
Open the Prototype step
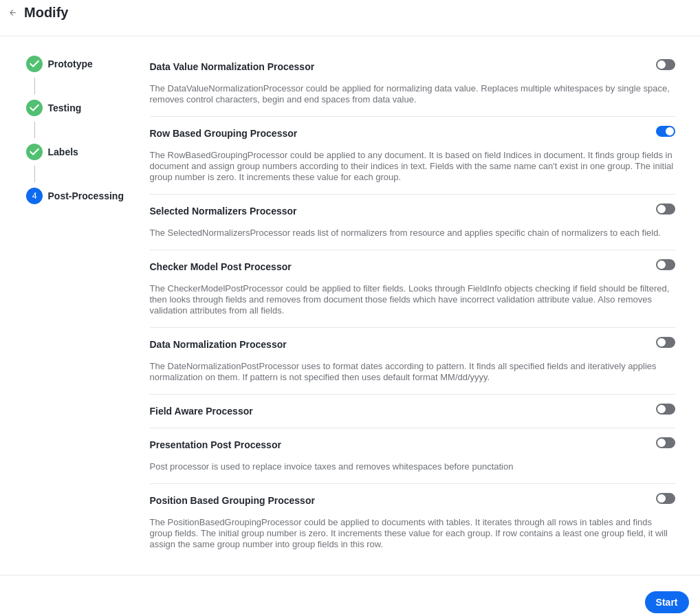click(x=70, y=64)
